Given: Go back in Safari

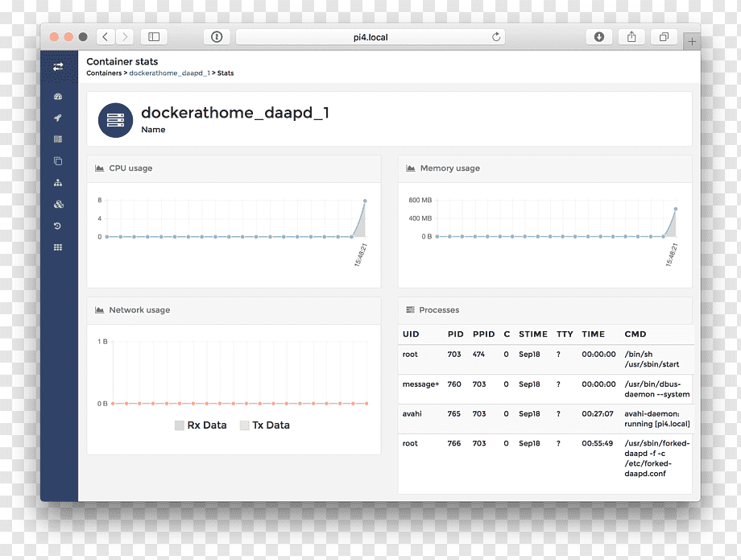Looking at the screenshot, I should 106,37.
